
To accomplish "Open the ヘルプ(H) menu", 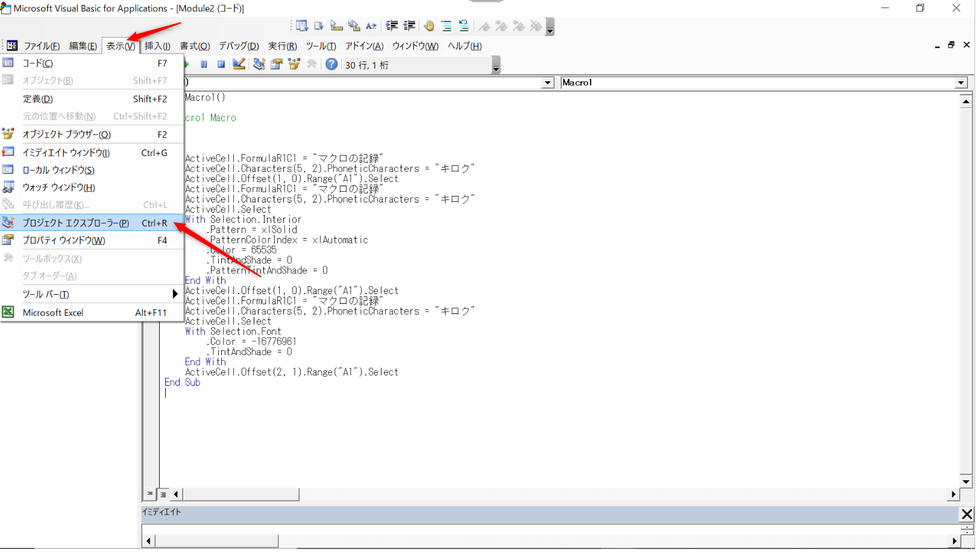I will point(464,46).
